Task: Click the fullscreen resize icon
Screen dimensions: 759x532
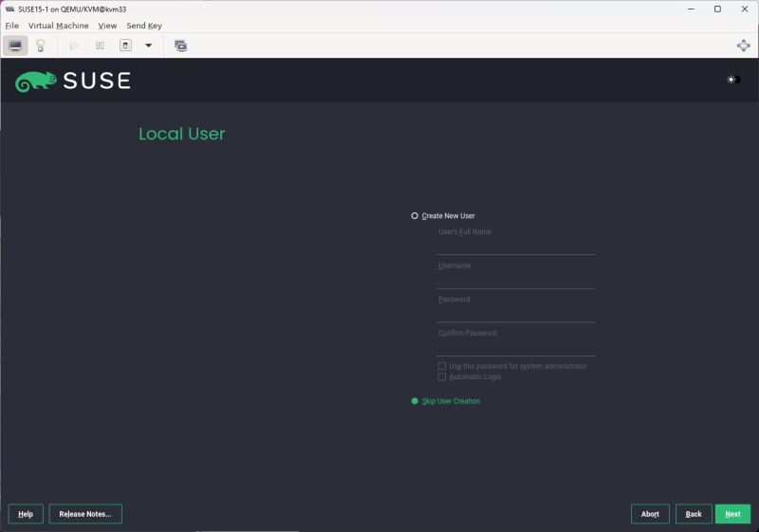Action: click(x=744, y=46)
